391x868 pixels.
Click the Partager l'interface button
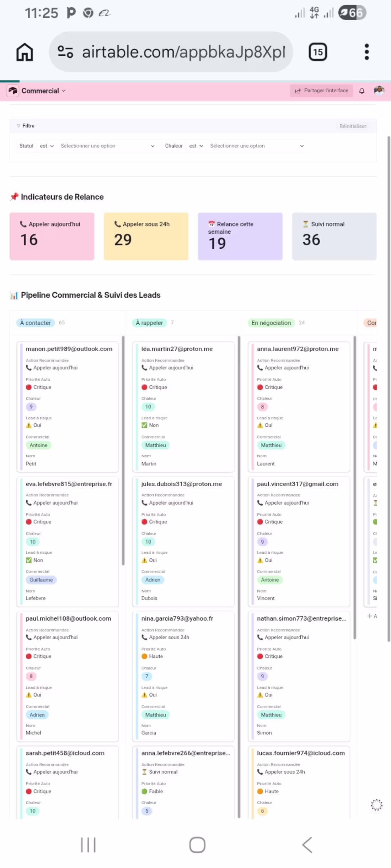pos(321,91)
